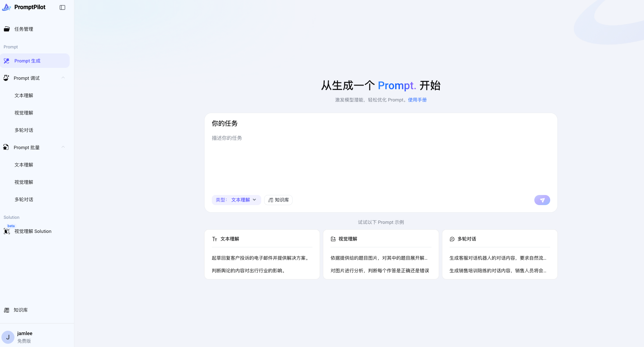Click the star-document icon beside Prompt 批量
The height and width of the screenshot is (347, 644).
[x=6, y=147]
